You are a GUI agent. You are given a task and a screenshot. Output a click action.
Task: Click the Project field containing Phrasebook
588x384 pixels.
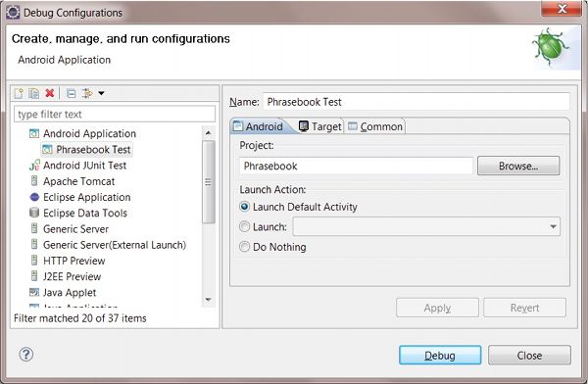(x=356, y=166)
